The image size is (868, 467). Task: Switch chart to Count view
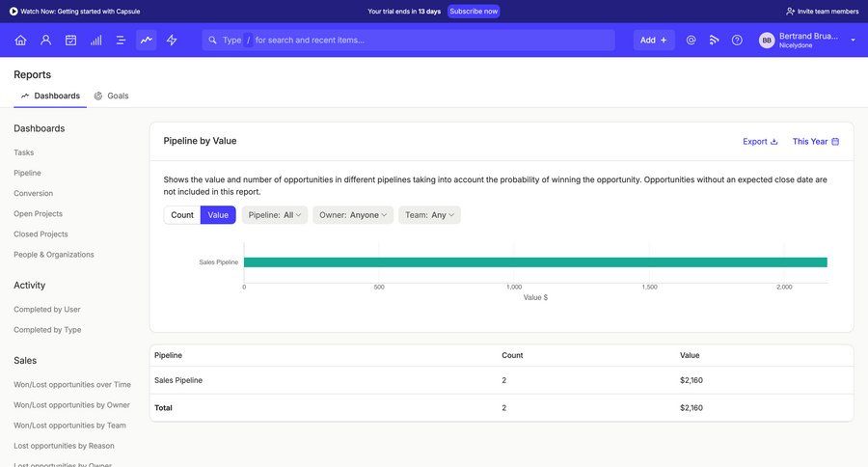coord(182,215)
